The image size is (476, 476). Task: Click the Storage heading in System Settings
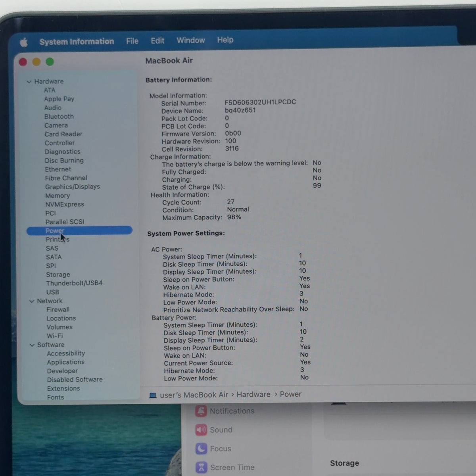pos(345,463)
